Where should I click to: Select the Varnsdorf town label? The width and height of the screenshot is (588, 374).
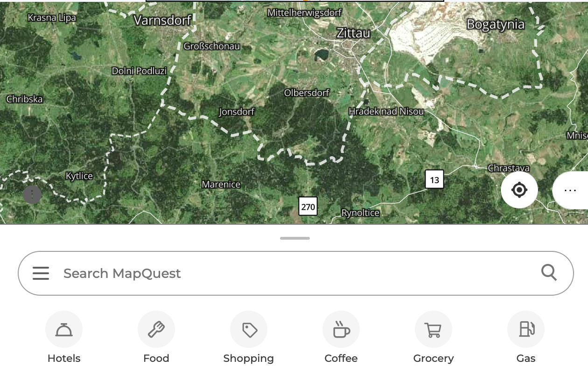(x=162, y=20)
